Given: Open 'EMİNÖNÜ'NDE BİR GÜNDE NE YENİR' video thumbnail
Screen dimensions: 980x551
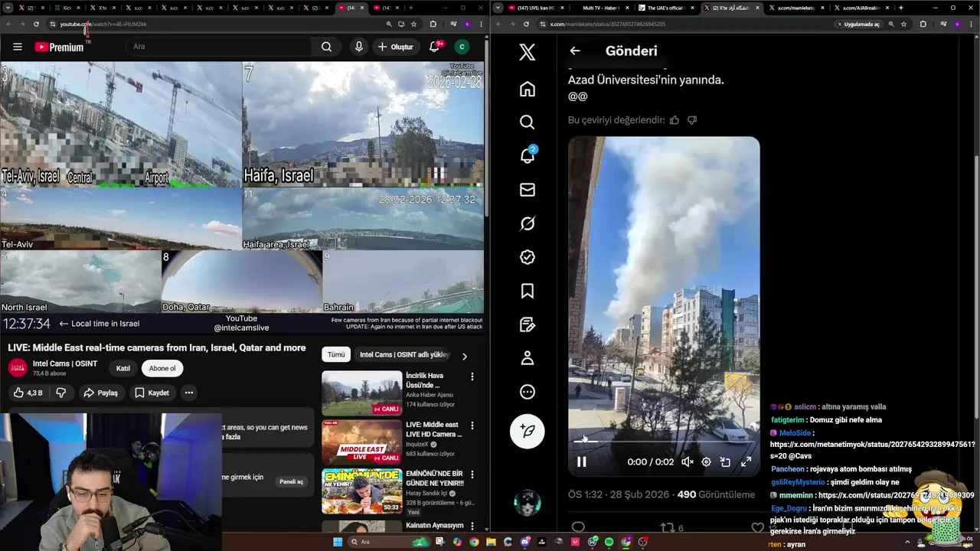Looking at the screenshot, I should [361, 491].
